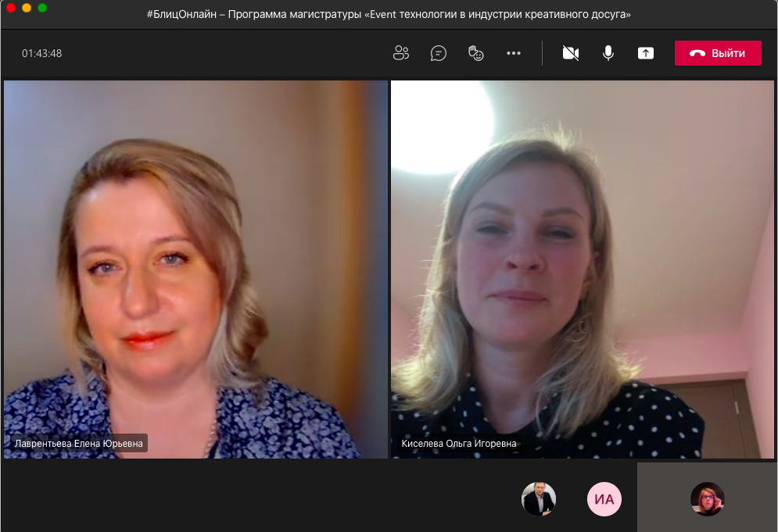This screenshot has height=532, width=778.
Task: Click the ИА initials participant avatar
Action: (604, 499)
